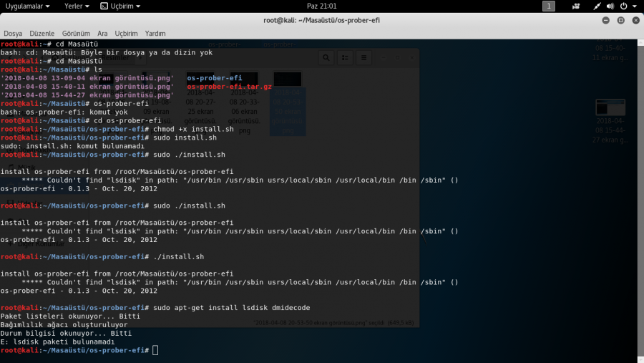Click '2018-04-08 13-09-04 ekran görüntüsü.png' text

tap(87, 78)
